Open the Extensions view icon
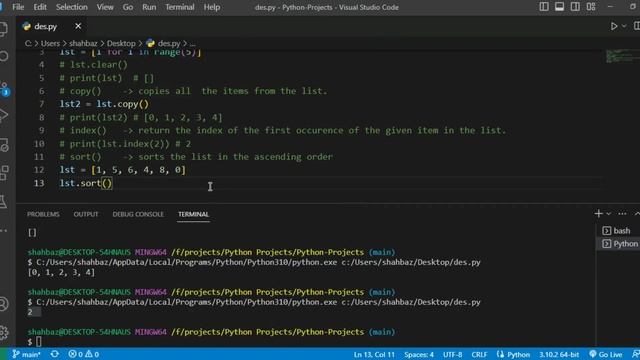Image resolution: width=640 pixels, height=360 pixels. pos(4,173)
